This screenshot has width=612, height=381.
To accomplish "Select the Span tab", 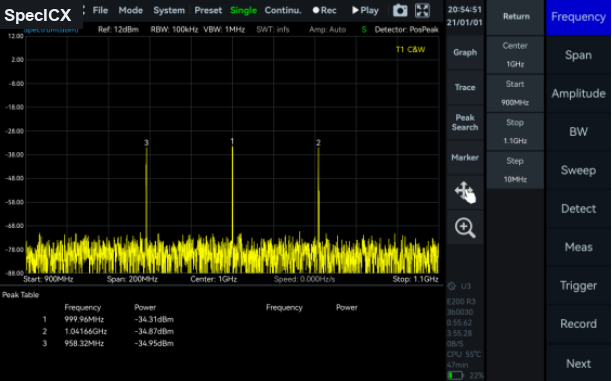I will coord(578,55).
